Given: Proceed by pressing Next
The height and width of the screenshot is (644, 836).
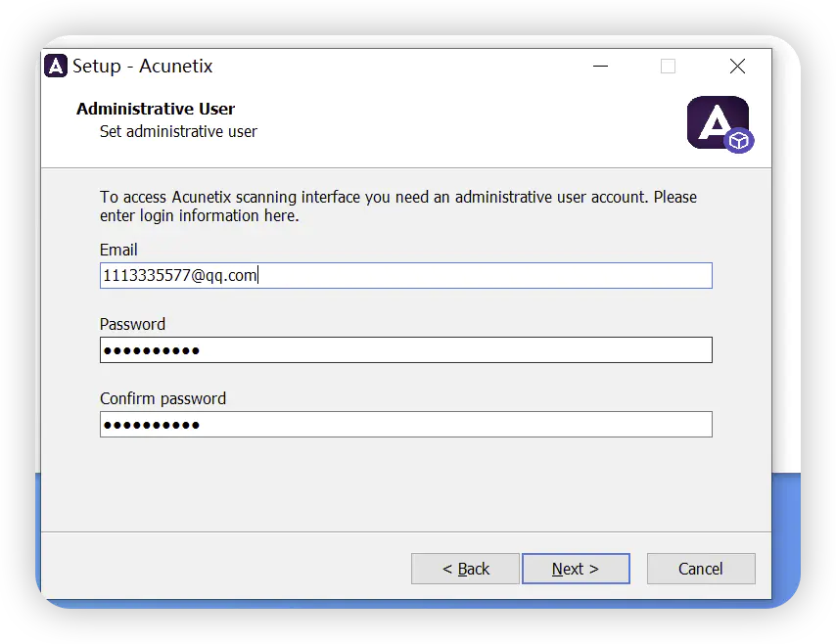Looking at the screenshot, I should [x=576, y=569].
